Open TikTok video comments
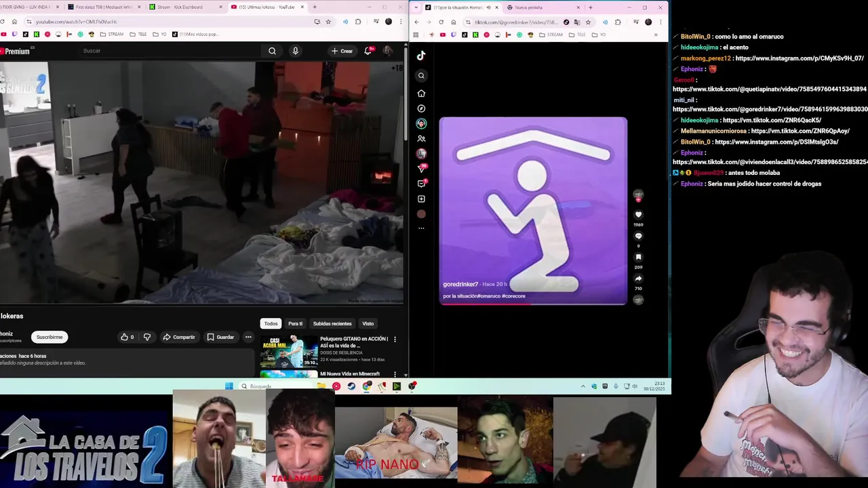The height and width of the screenshot is (488, 868). [638, 236]
